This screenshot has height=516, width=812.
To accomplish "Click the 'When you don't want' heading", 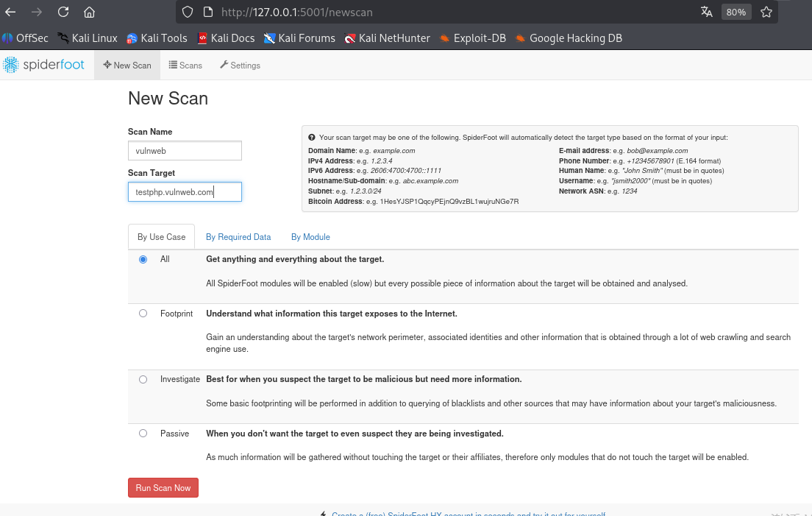I will click(x=355, y=434).
